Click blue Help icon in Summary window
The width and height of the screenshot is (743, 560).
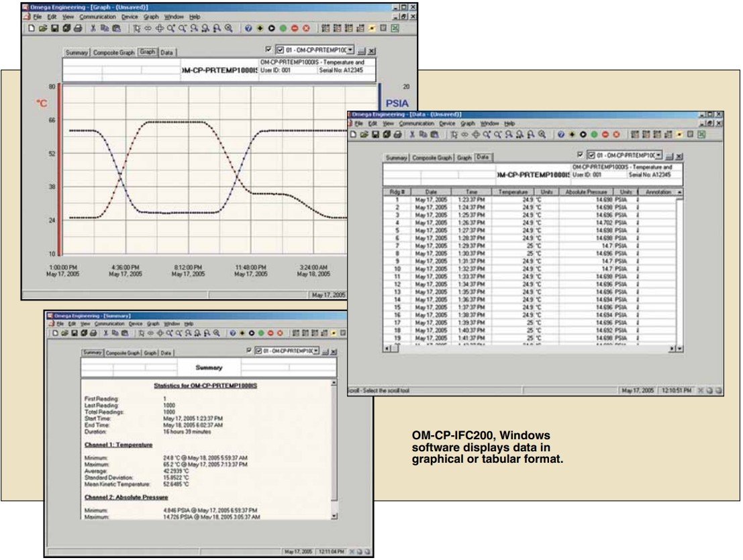coord(233,333)
